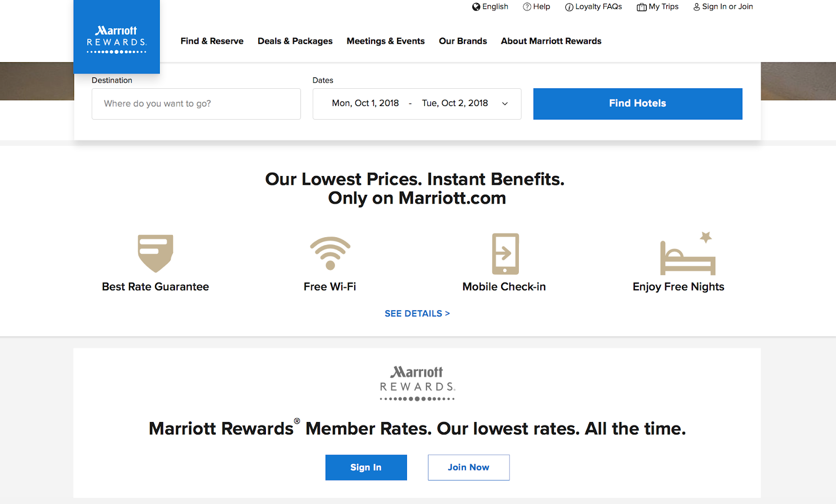Click the Find Hotels button
The width and height of the screenshot is (836, 504).
coord(637,104)
